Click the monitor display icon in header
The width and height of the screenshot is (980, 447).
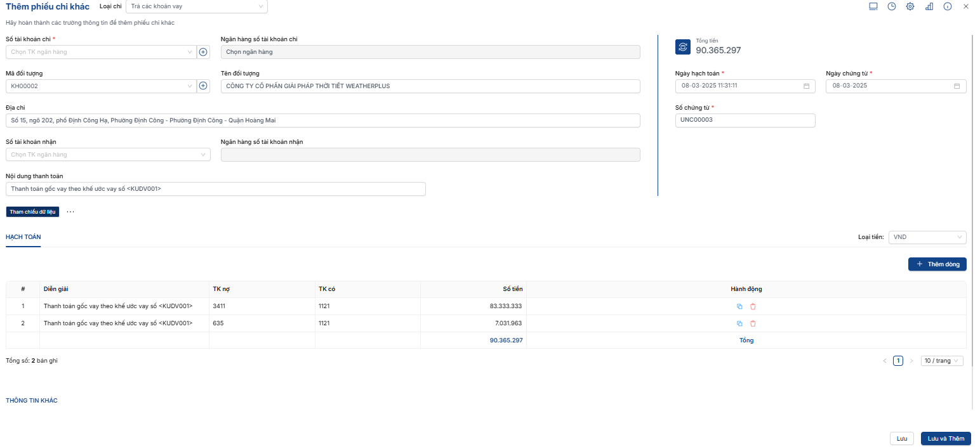[873, 6]
